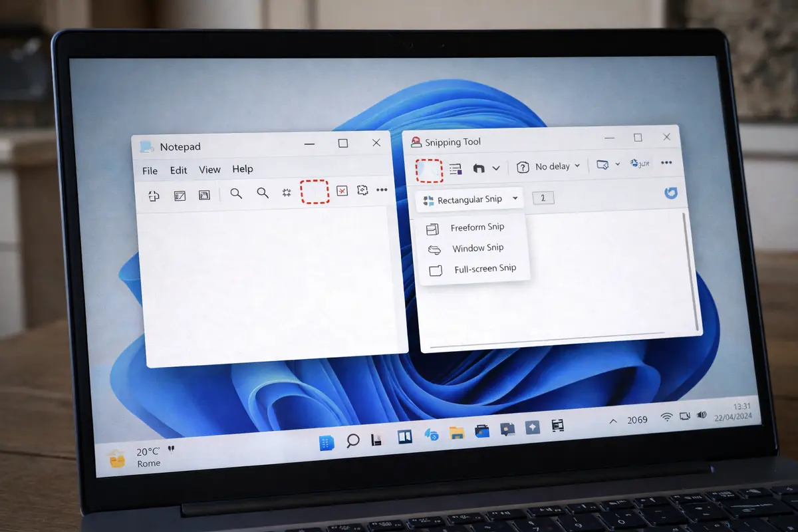This screenshot has height=532, width=798.
Task: Click inside the Notepad text area
Action: [x=266, y=286]
